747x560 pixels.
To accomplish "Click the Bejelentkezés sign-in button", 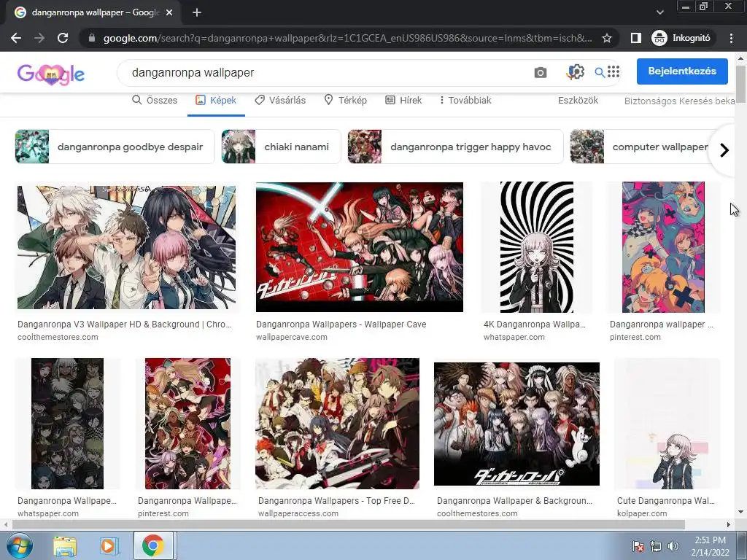I will tap(682, 71).
